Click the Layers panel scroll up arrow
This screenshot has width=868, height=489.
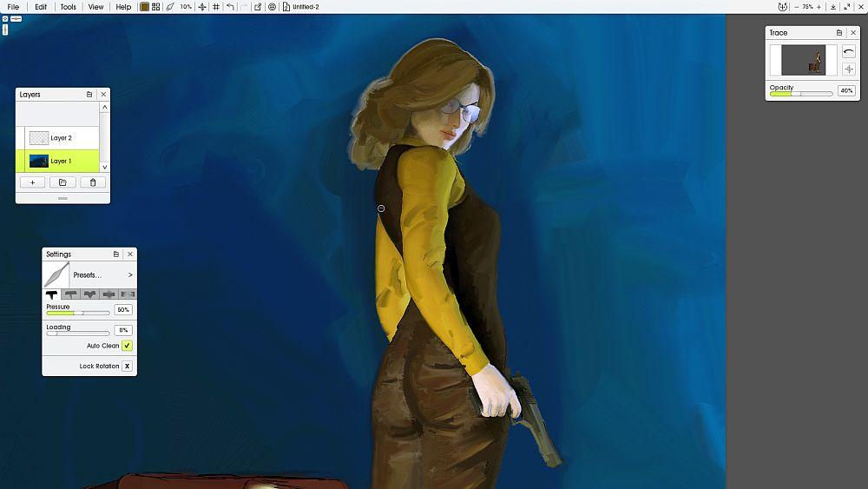105,108
